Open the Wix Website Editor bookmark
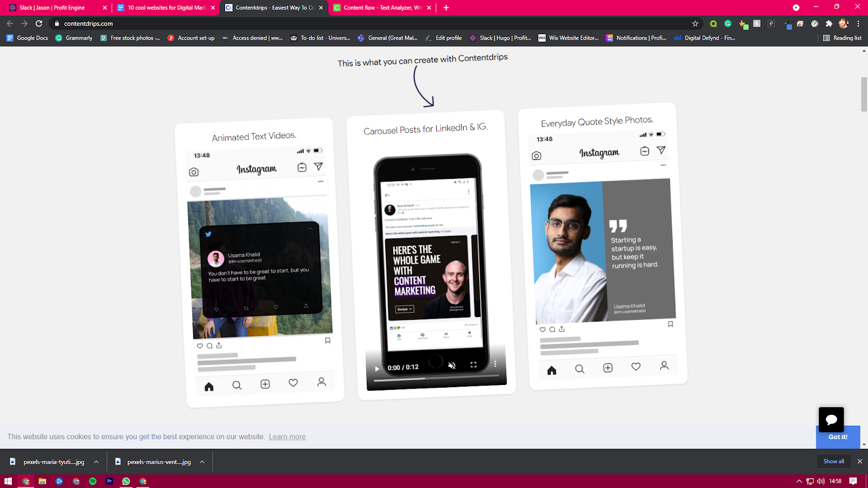Image resolution: width=868 pixels, height=488 pixels. [569, 38]
